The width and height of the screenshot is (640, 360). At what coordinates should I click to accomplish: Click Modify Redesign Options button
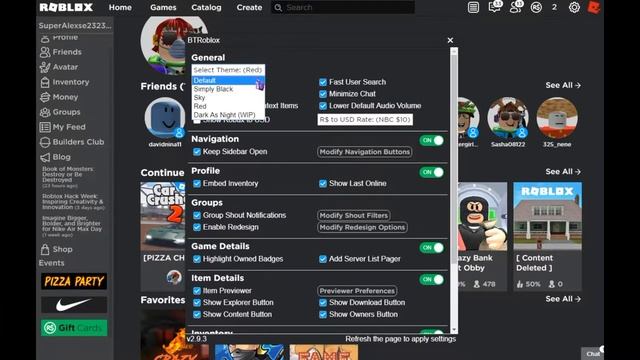click(x=362, y=227)
